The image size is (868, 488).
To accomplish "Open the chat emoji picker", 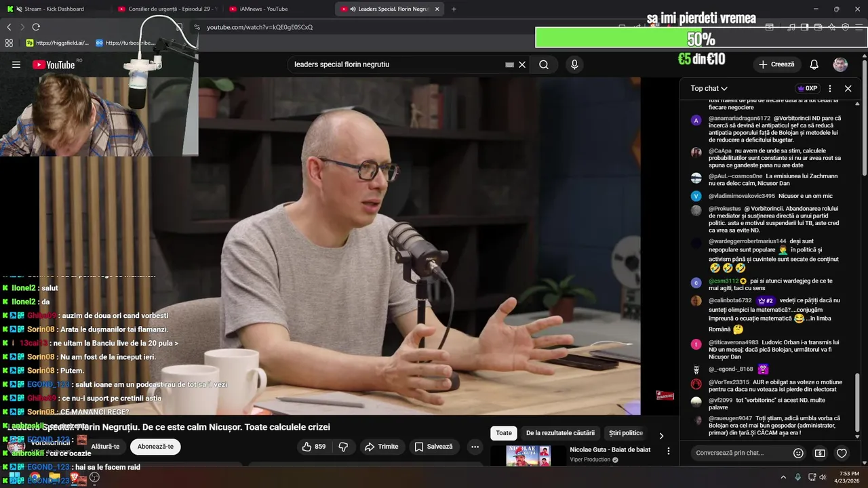I will [798, 453].
